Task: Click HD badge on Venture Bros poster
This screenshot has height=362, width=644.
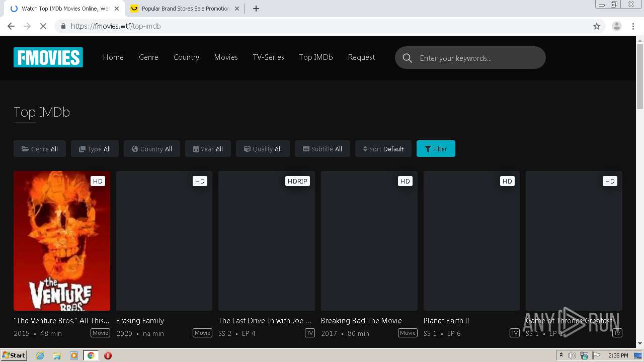Action: pyautogui.click(x=98, y=181)
